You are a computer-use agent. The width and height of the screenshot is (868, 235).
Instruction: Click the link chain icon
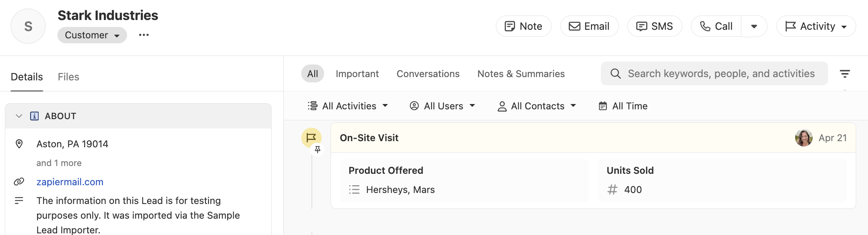[x=19, y=182]
